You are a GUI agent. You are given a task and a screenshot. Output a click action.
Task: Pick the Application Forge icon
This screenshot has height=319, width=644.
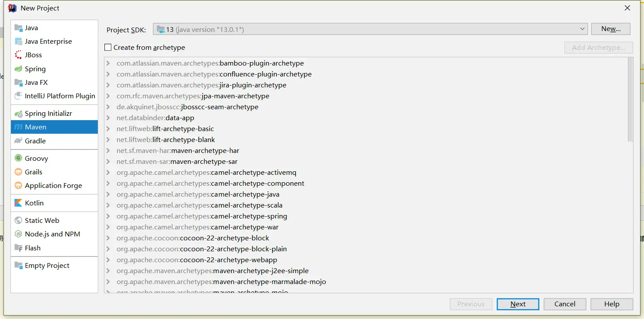click(x=18, y=186)
